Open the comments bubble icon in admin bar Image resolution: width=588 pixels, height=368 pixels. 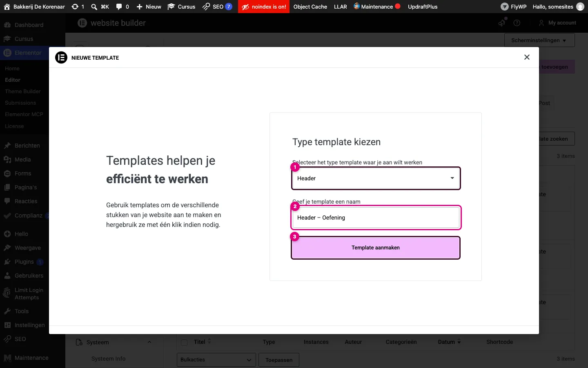[122, 7]
